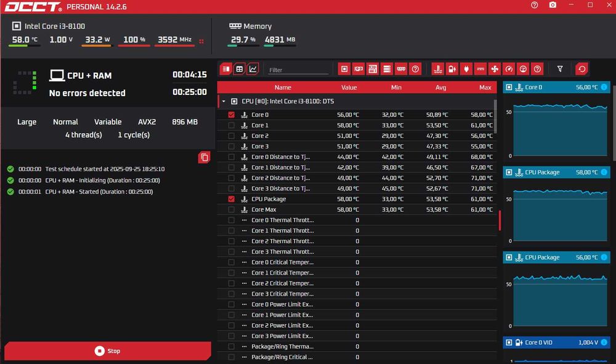
Task: Sort the table by the Min column
Action: 396,87
